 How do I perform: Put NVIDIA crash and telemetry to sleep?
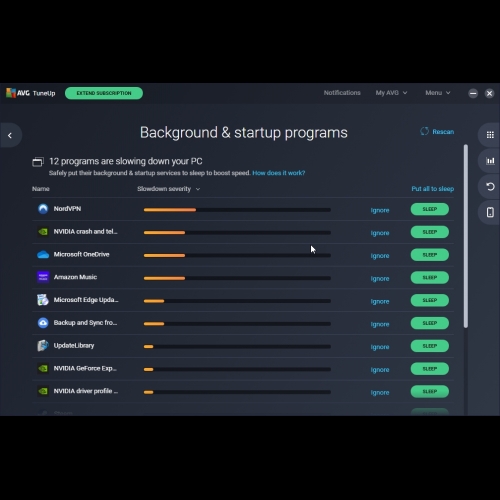click(430, 232)
